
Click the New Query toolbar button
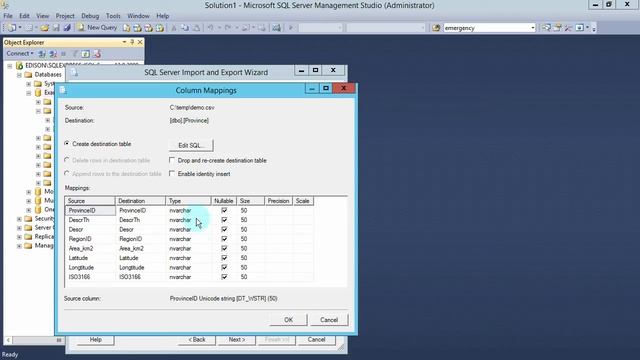(x=98, y=28)
